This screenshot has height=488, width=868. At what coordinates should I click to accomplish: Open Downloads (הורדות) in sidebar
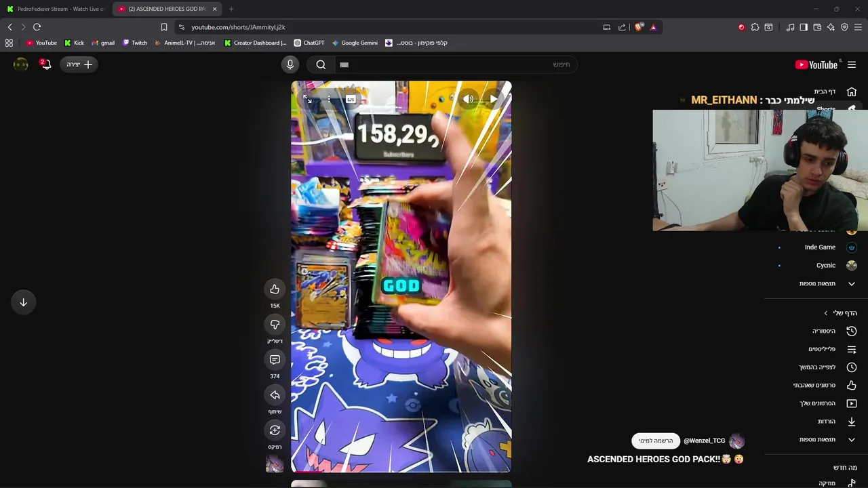click(837, 422)
